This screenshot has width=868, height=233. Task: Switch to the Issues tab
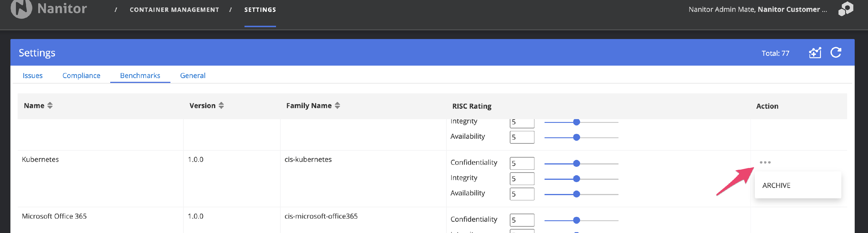pyautogui.click(x=32, y=76)
